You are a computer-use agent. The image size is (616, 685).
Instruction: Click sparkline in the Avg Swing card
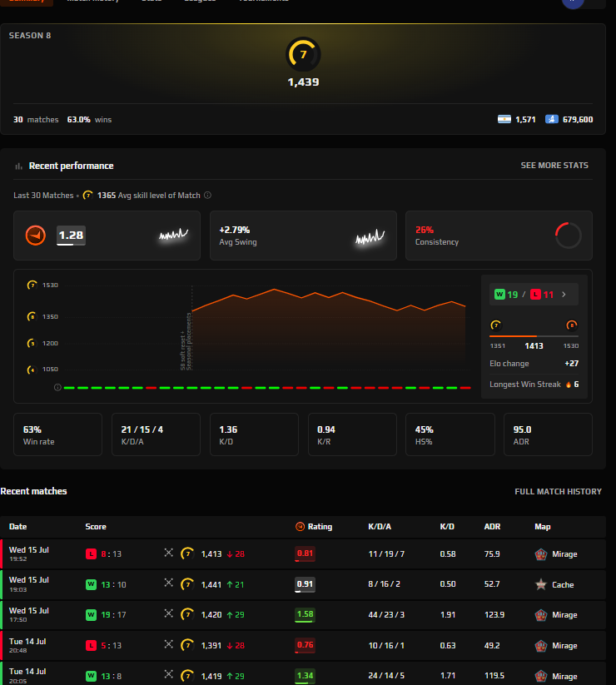[370, 236]
